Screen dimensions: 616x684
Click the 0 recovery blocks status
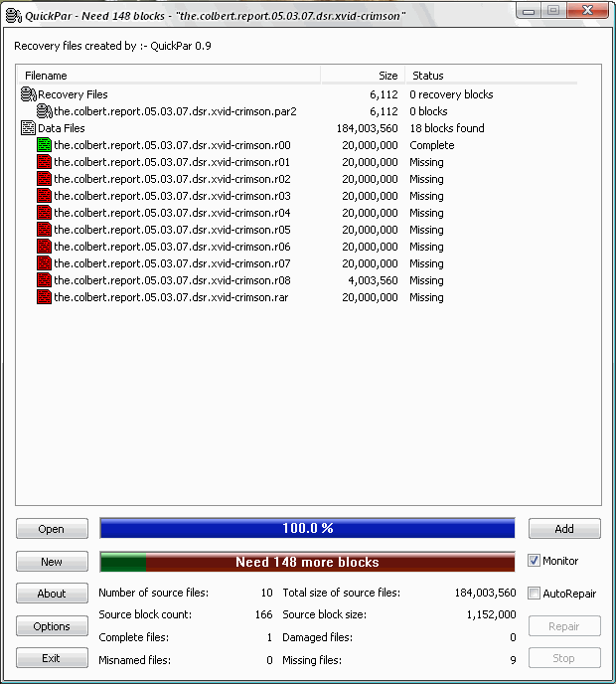pos(451,94)
